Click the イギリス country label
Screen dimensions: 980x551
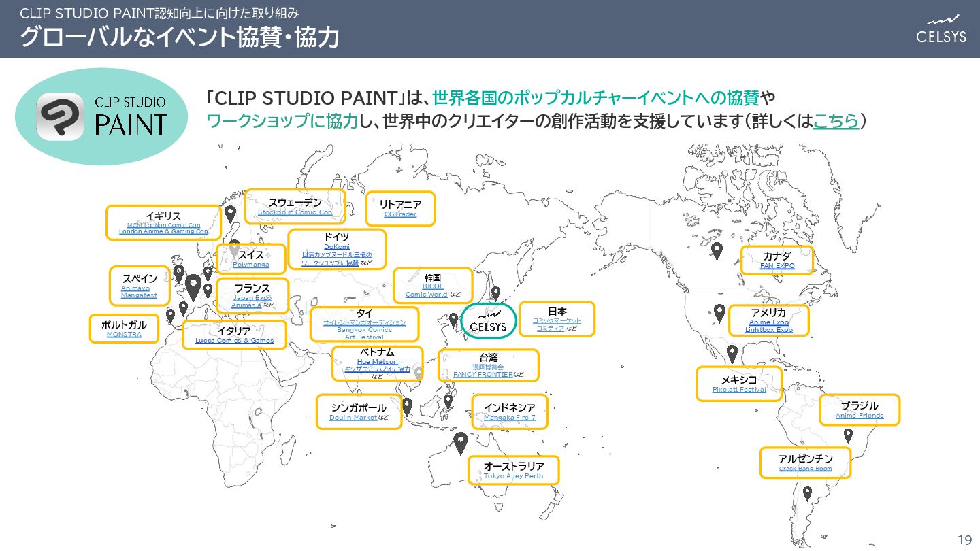(x=163, y=216)
